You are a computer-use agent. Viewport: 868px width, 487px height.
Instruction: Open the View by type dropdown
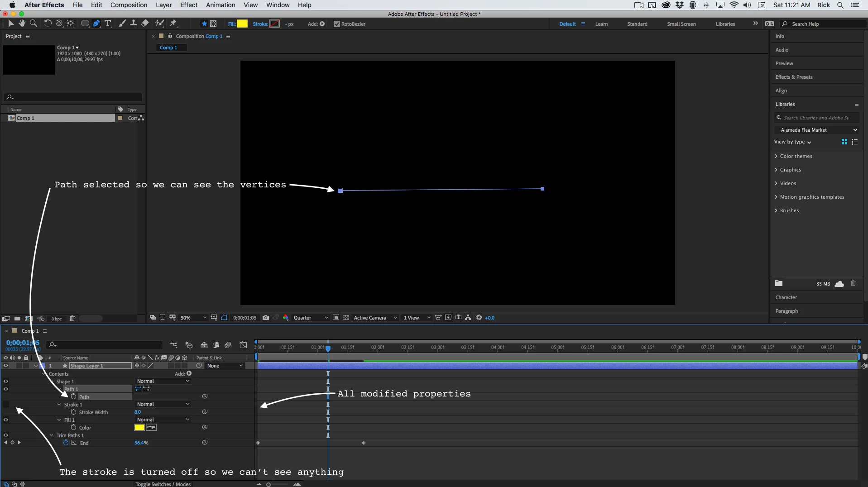tap(792, 142)
